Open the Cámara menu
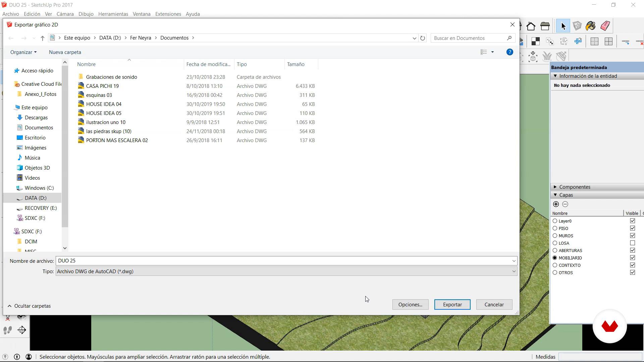Image resolution: width=644 pixels, height=362 pixels. tap(65, 14)
